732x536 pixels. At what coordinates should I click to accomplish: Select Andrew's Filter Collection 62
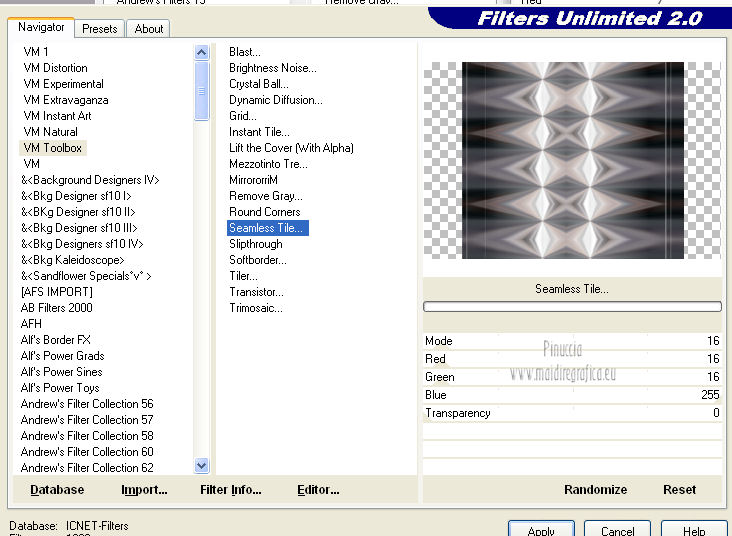[x=87, y=468]
